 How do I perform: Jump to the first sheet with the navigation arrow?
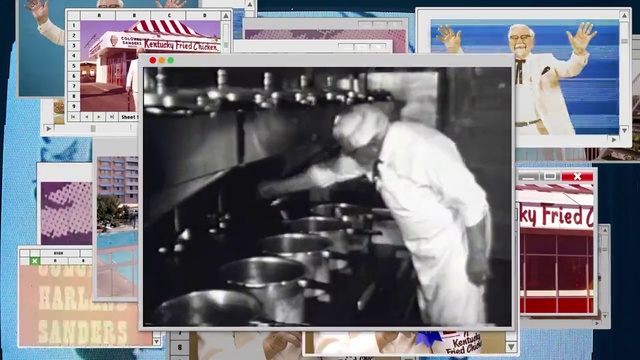(x=73, y=117)
